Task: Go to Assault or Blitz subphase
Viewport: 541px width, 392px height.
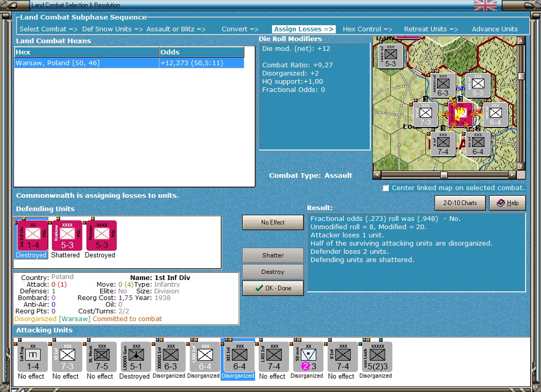Action: pyautogui.click(x=176, y=29)
